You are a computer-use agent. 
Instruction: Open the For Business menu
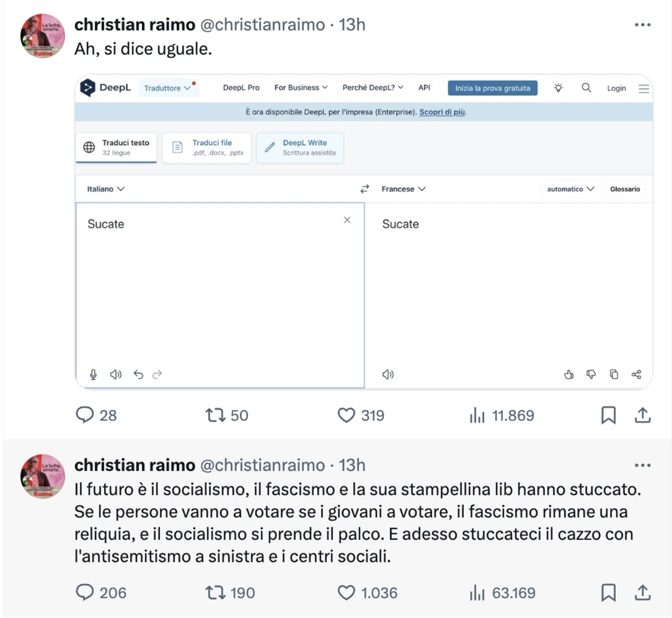300,88
